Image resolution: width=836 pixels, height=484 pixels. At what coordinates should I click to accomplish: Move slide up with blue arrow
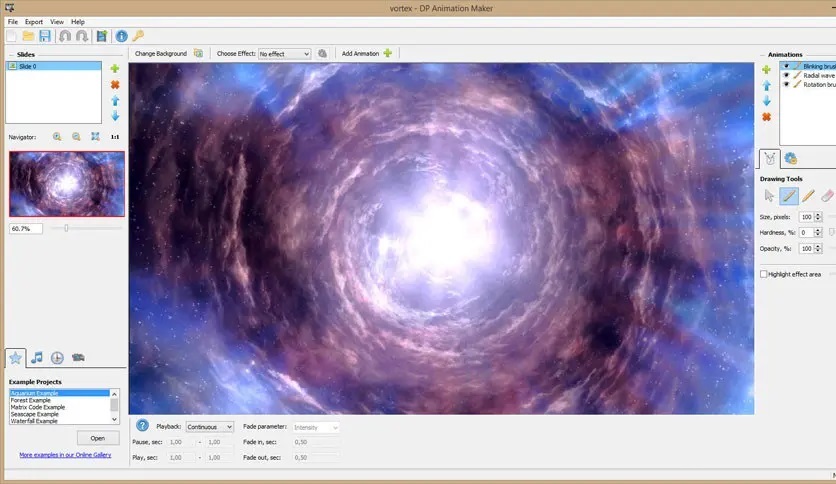pyautogui.click(x=115, y=100)
